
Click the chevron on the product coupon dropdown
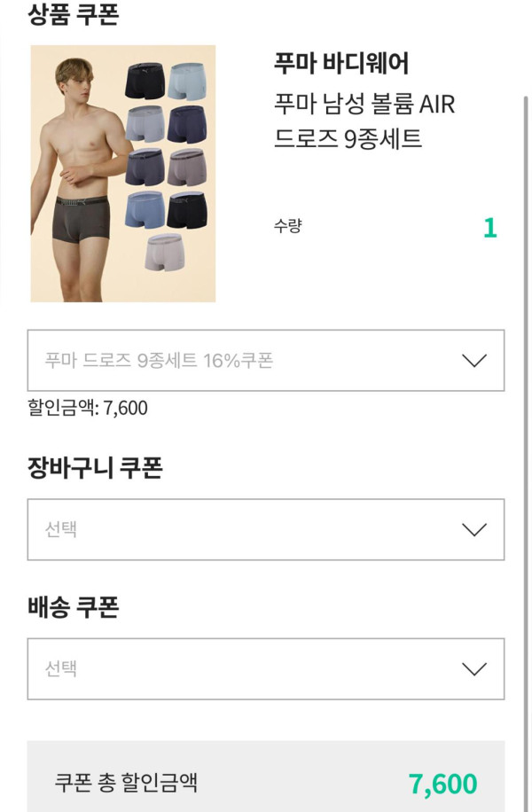pyautogui.click(x=475, y=361)
